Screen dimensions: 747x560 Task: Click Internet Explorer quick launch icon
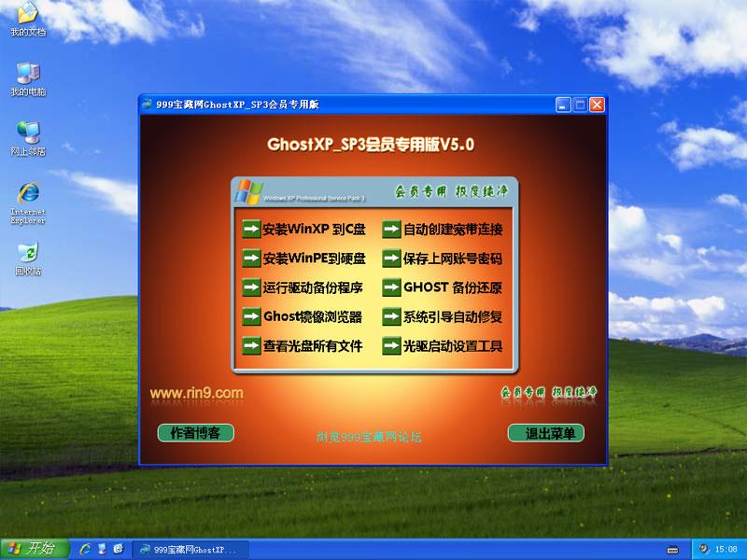coord(86,549)
